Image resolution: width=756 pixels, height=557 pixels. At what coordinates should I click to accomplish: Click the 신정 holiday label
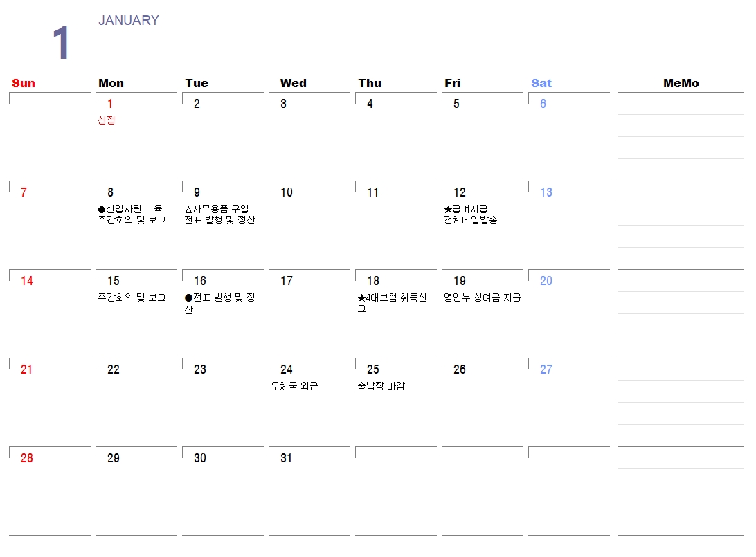pos(106,120)
